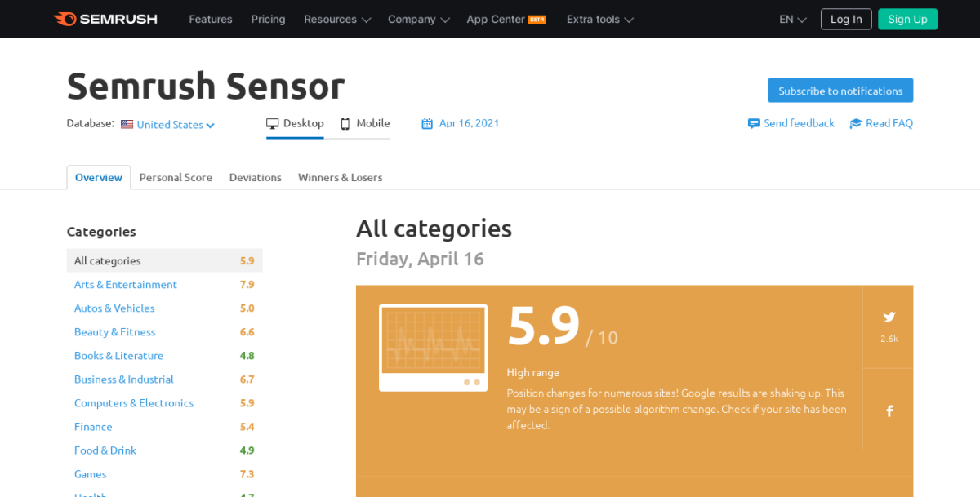Switch to the Winners & Losers tab

340,177
